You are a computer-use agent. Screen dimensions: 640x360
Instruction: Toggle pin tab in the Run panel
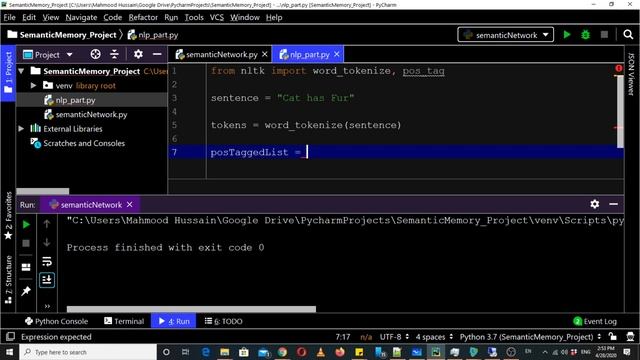point(26,291)
